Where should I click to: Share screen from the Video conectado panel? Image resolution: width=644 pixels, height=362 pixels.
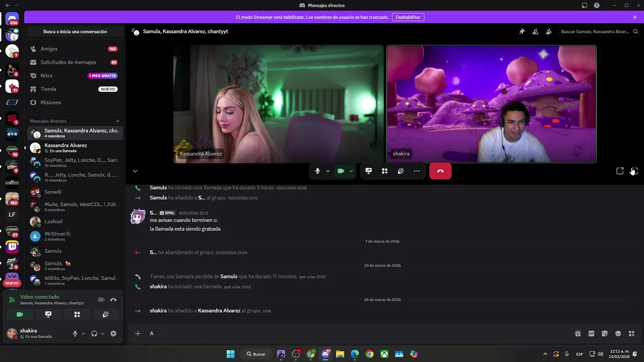(48, 314)
